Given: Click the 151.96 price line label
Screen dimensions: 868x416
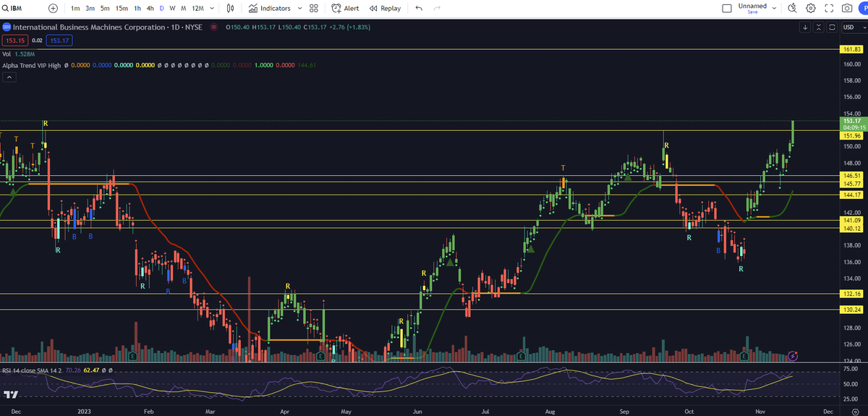Looking at the screenshot, I should 852,135.
